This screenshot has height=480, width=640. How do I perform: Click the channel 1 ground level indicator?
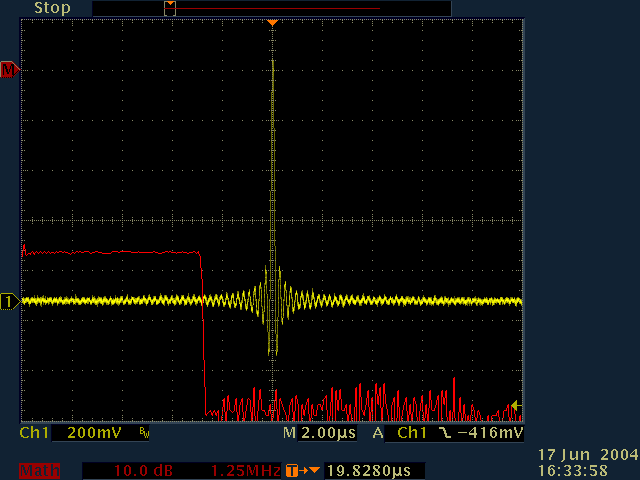(9, 301)
